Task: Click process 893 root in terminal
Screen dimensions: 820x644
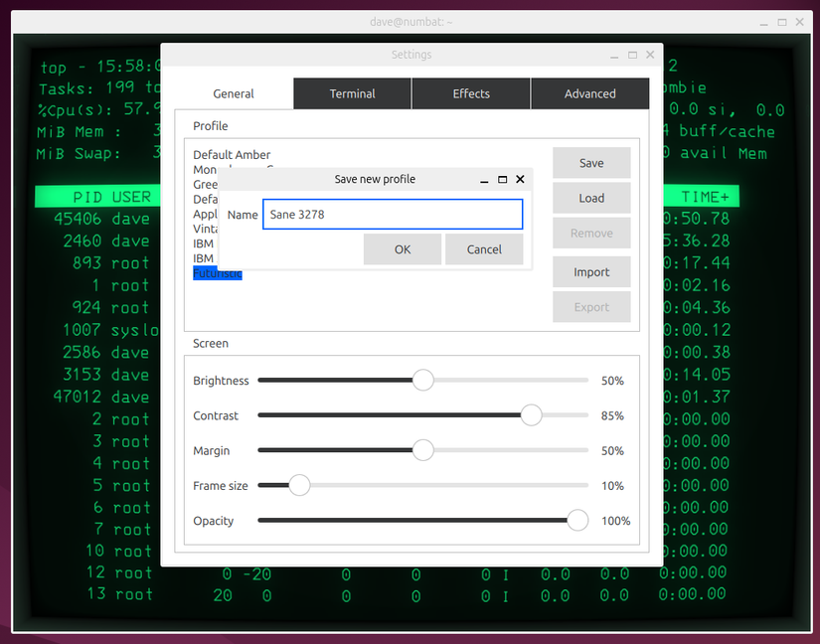Action: (111, 263)
